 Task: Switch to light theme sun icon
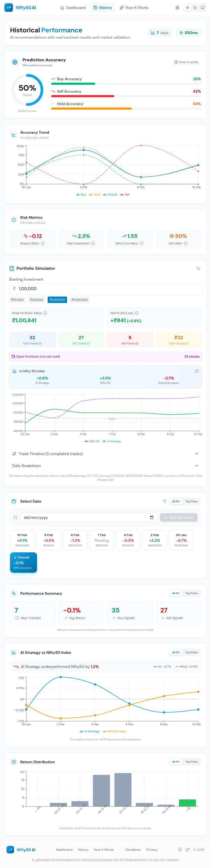pos(187,7)
